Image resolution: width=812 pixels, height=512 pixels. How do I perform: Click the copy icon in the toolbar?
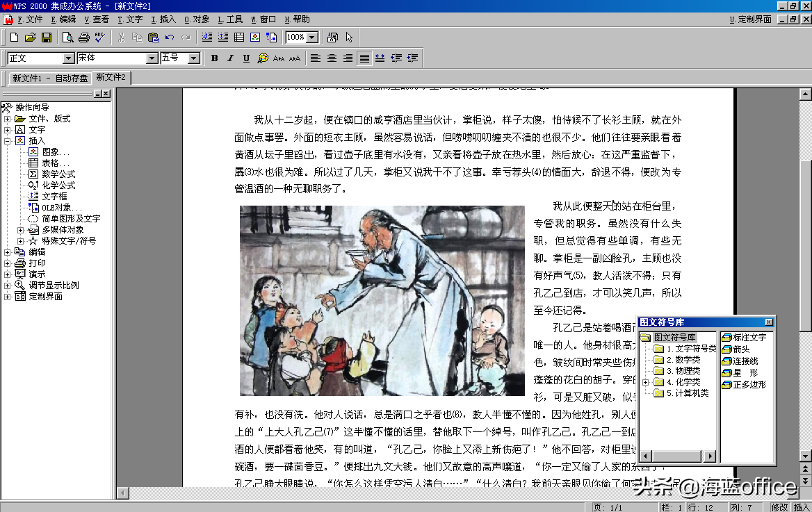pos(137,38)
